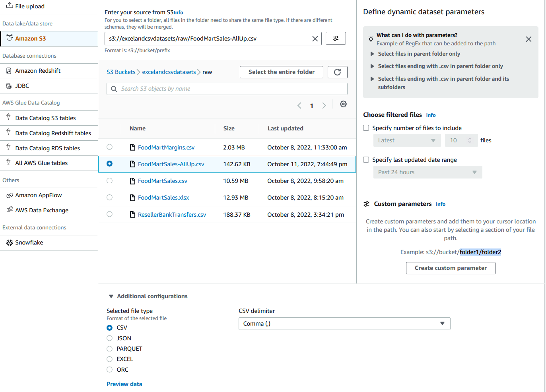Go to S3 Buckets breadcrumb
Screen dimensions: 546x392
point(121,72)
